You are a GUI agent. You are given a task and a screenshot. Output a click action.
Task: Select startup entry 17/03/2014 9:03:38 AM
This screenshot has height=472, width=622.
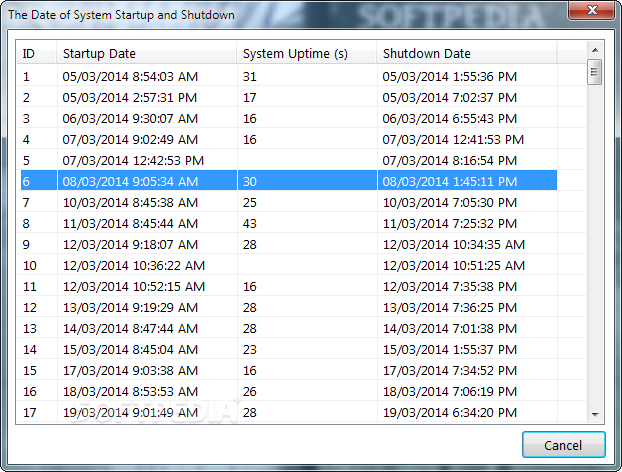tap(130, 371)
